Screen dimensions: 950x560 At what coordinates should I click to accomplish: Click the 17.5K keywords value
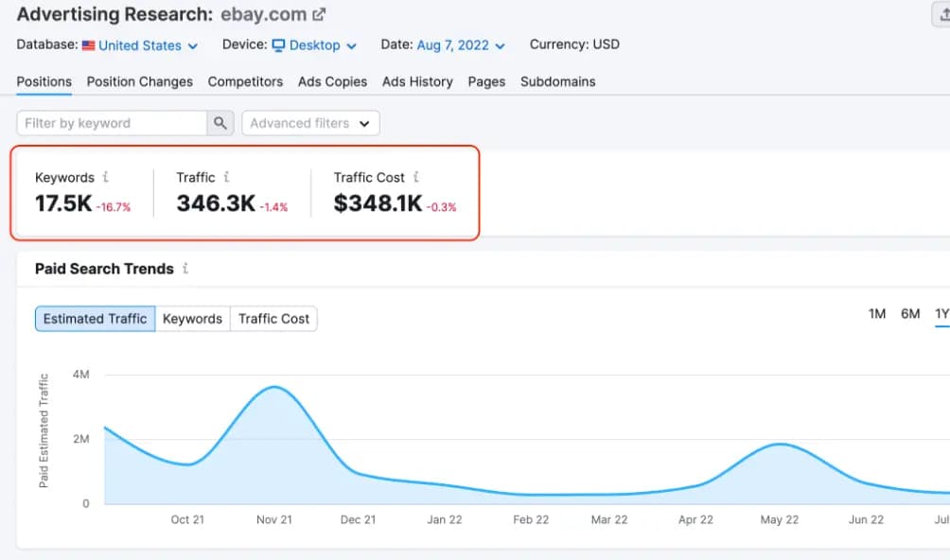(x=63, y=203)
